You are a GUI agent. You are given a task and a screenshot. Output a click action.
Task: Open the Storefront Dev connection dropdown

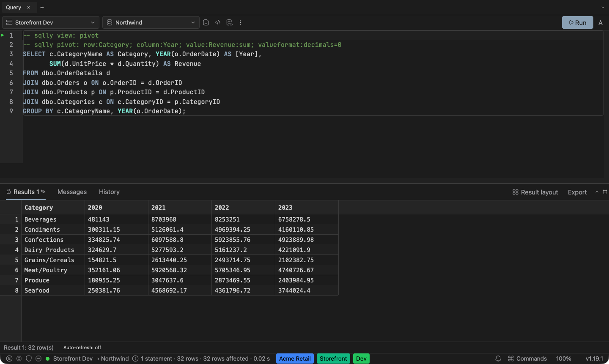[x=51, y=22]
